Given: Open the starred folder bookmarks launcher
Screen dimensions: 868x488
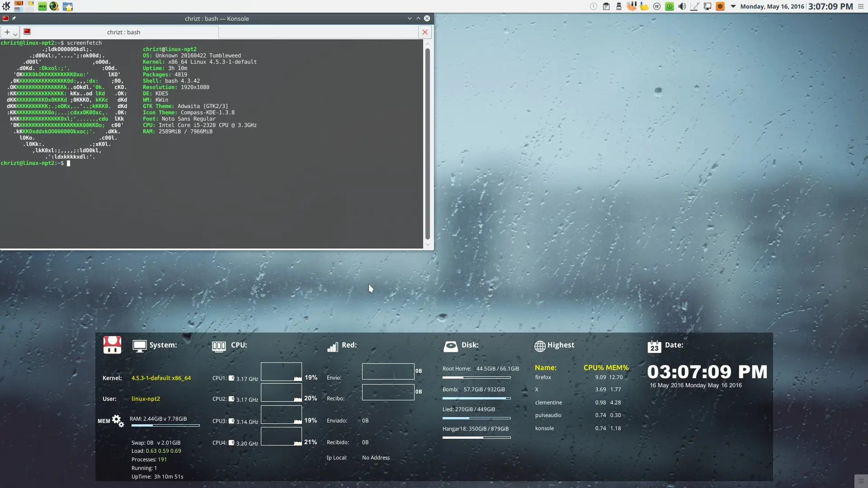Looking at the screenshot, I should tap(68, 6).
